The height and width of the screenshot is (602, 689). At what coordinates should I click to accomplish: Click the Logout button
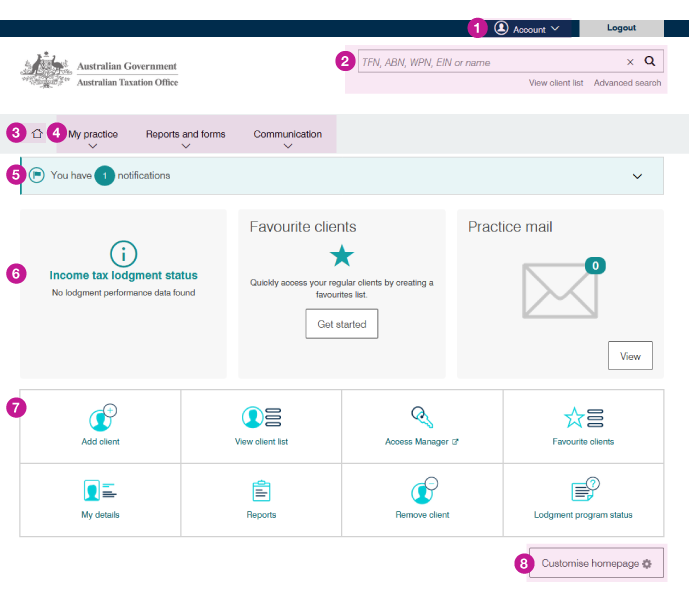(621, 28)
